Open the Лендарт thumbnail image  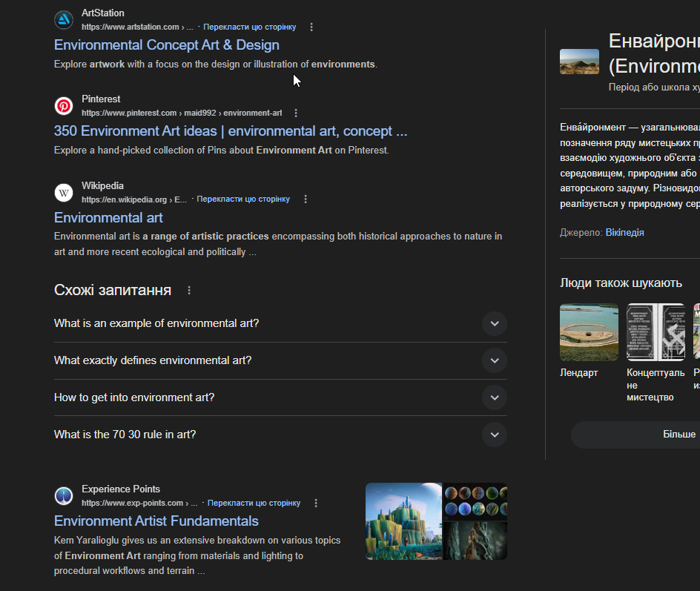coord(590,332)
